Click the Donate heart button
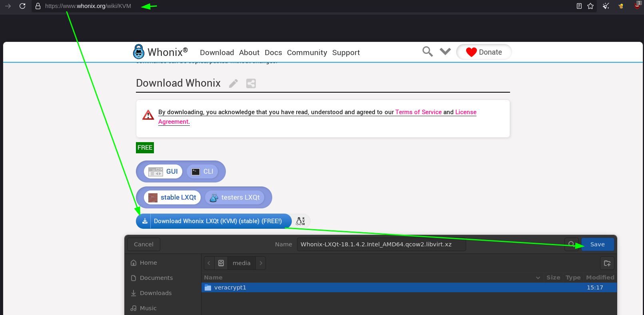Screen dimensions: 644x315 pos(484,52)
